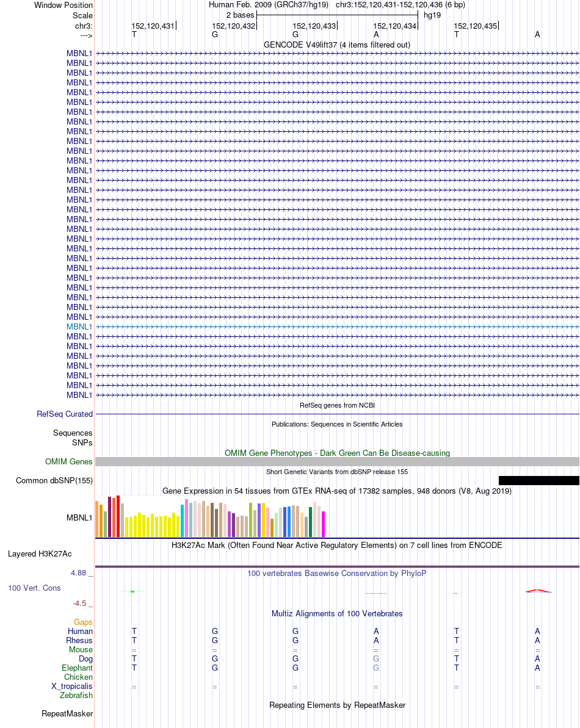Open the GENCODE V49lift37 track title

(336, 45)
